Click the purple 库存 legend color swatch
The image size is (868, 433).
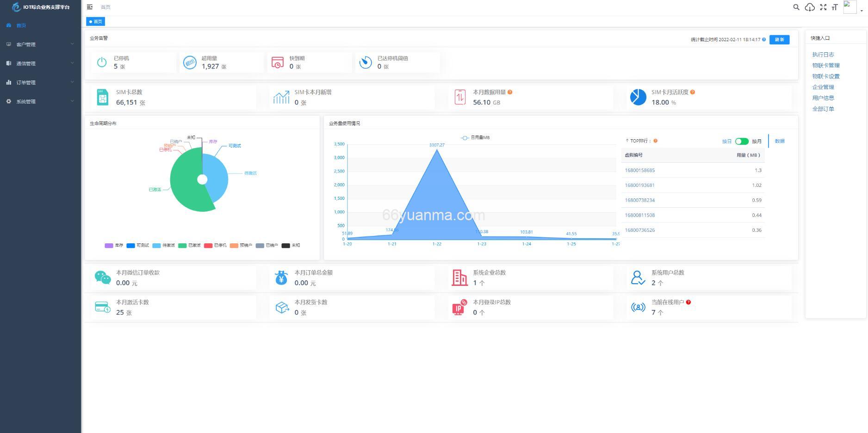click(109, 246)
